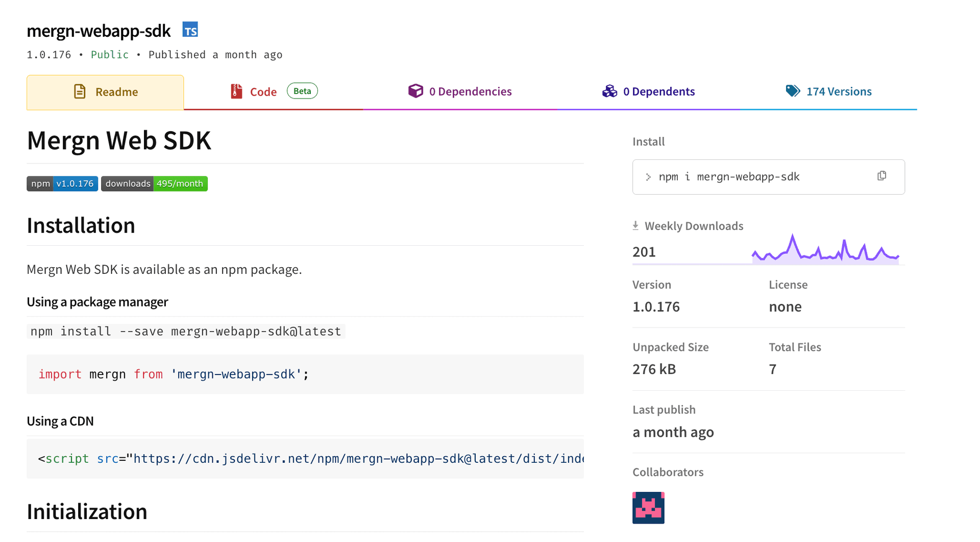Select the Readme document icon
Image resolution: width=980 pixels, height=542 pixels.
pos(79,91)
